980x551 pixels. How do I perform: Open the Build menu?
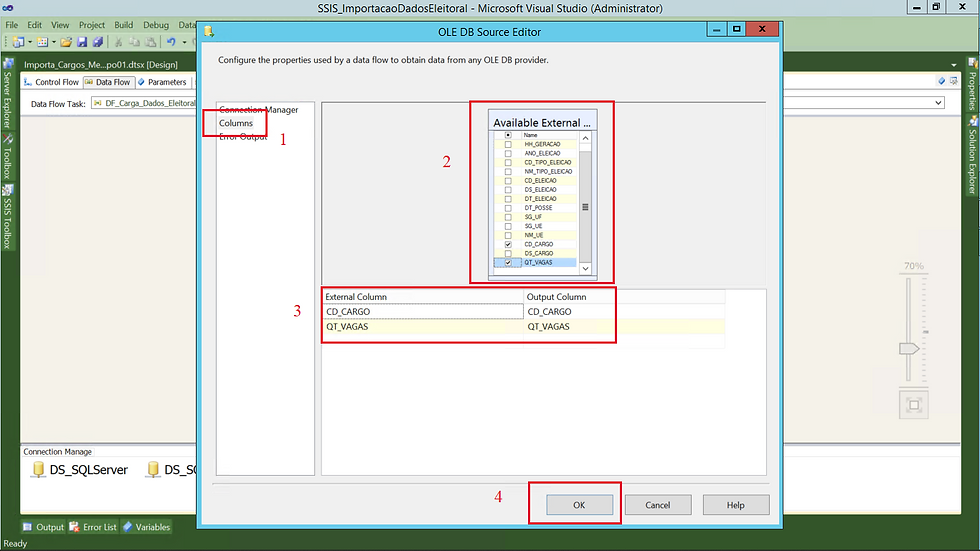124,25
